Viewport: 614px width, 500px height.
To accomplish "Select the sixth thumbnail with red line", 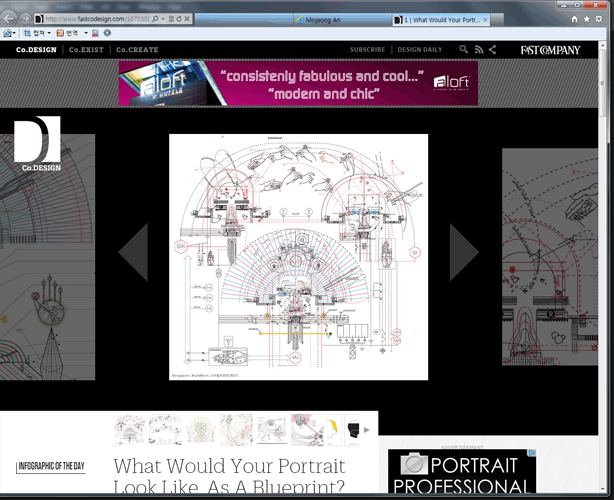I will click(307, 430).
